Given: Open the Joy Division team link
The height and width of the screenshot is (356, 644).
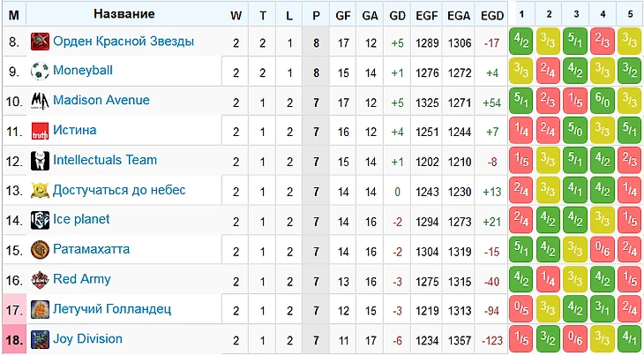Looking at the screenshot, I should [x=87, y=339].
